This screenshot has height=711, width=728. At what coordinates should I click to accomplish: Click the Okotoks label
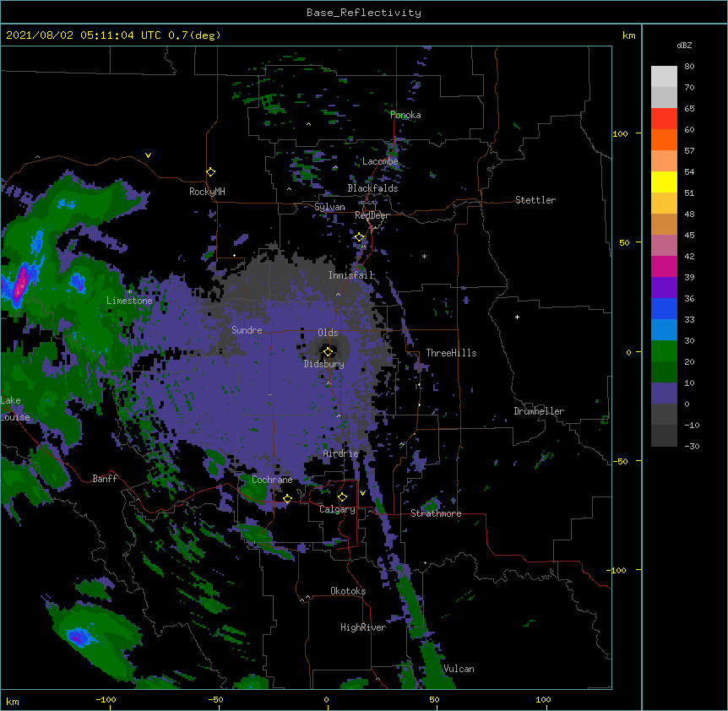pyautogui.click(x=348, y=591)
